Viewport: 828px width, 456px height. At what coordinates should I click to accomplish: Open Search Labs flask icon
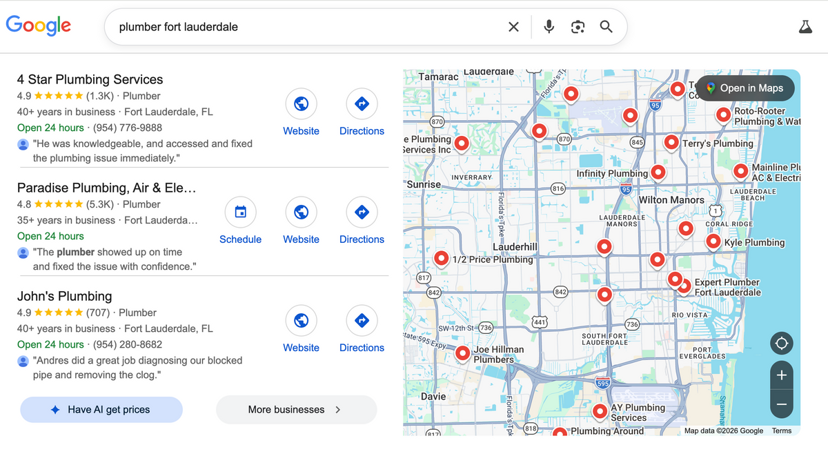click(805, 27)
